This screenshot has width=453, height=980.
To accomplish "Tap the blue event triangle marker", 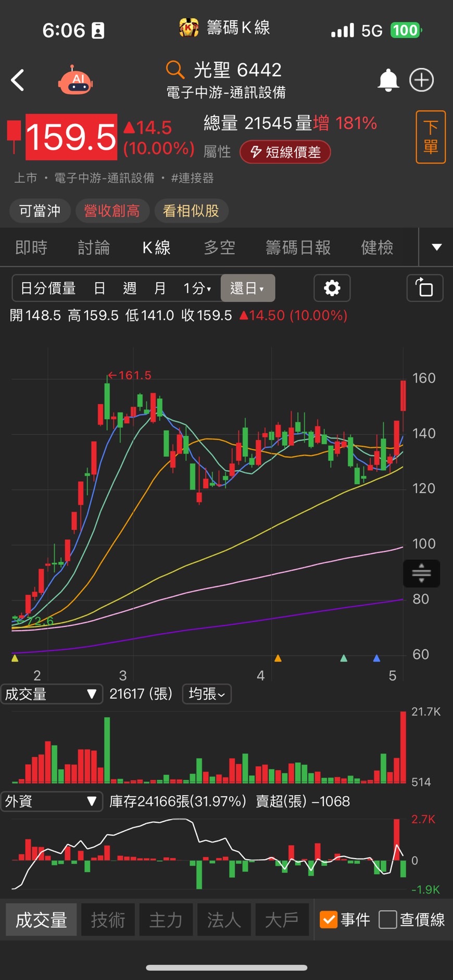I will [377, 658].
